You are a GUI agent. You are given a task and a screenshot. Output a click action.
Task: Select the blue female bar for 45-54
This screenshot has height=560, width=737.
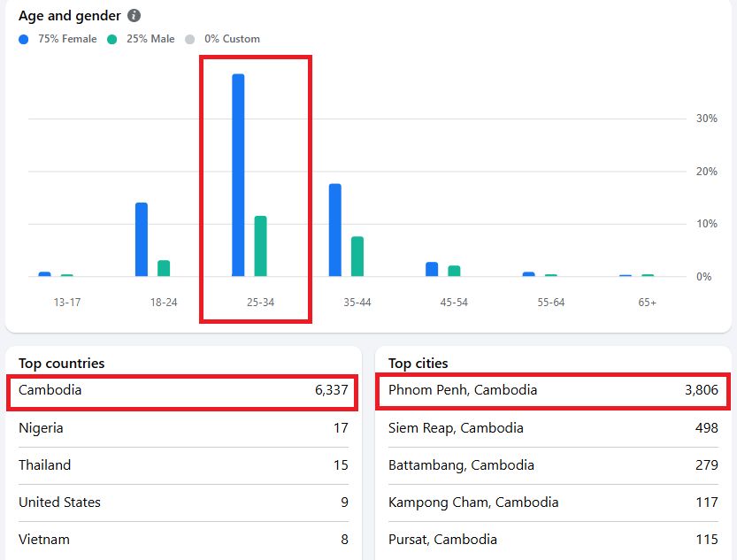[432, 269]
